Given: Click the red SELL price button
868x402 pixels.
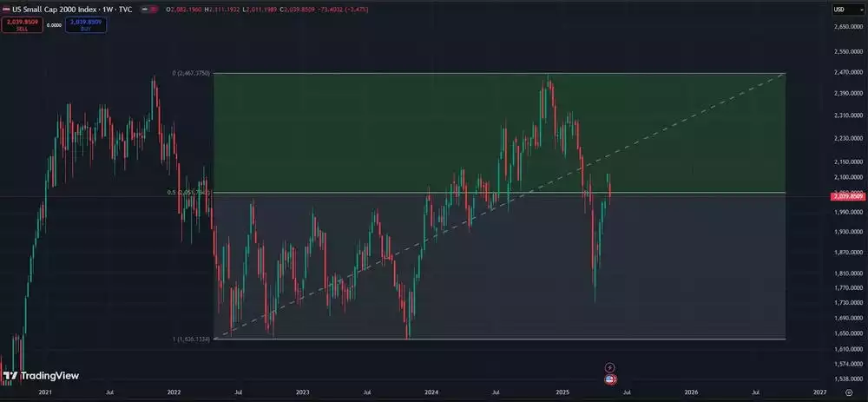Looking at the screenshot, I should tap(23, 24).
